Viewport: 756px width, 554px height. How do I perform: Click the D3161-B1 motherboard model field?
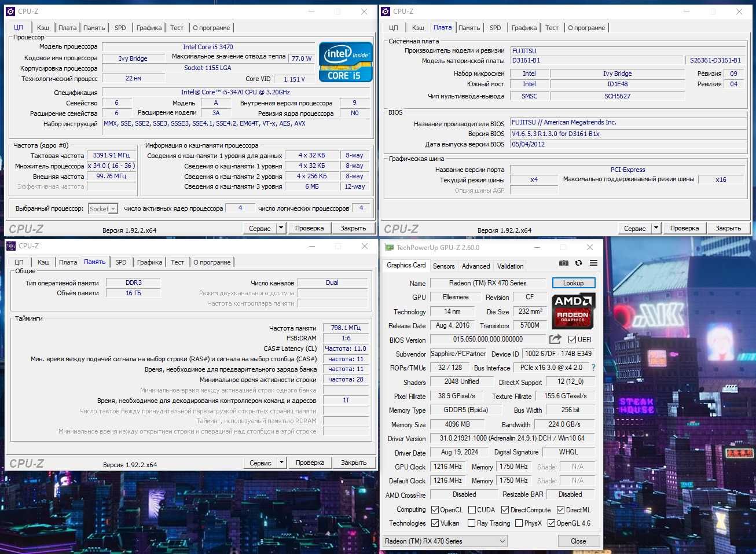tap(596, 60)
